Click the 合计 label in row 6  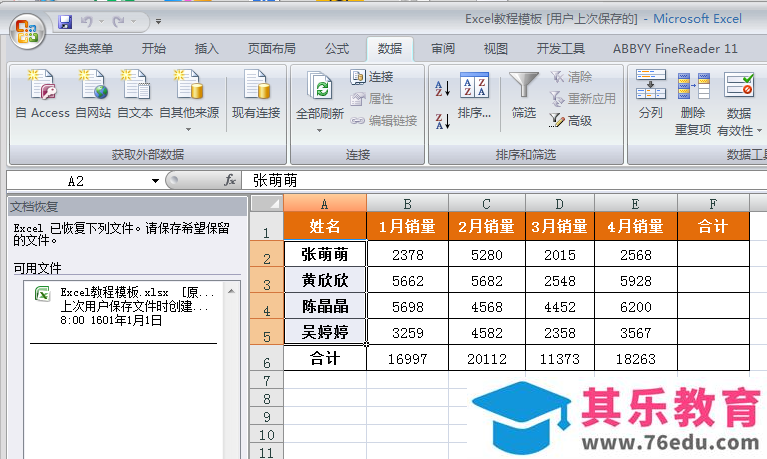325,358
